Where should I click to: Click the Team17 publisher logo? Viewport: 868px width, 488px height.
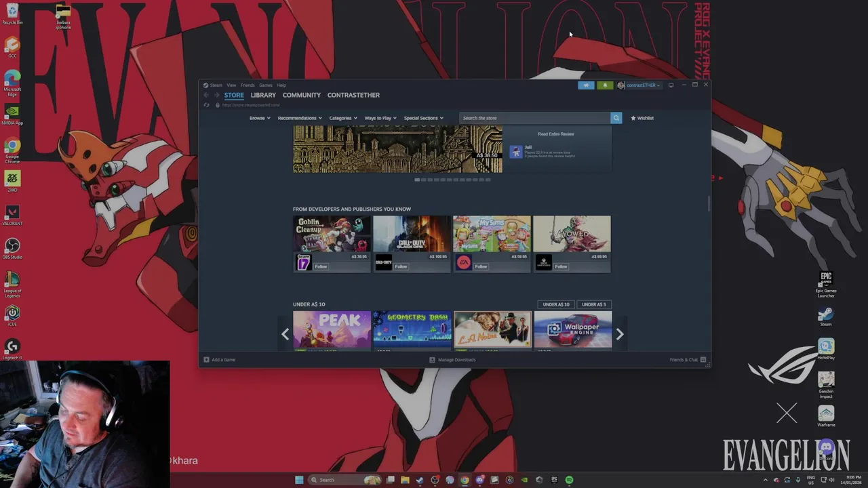tap(304, 262)
